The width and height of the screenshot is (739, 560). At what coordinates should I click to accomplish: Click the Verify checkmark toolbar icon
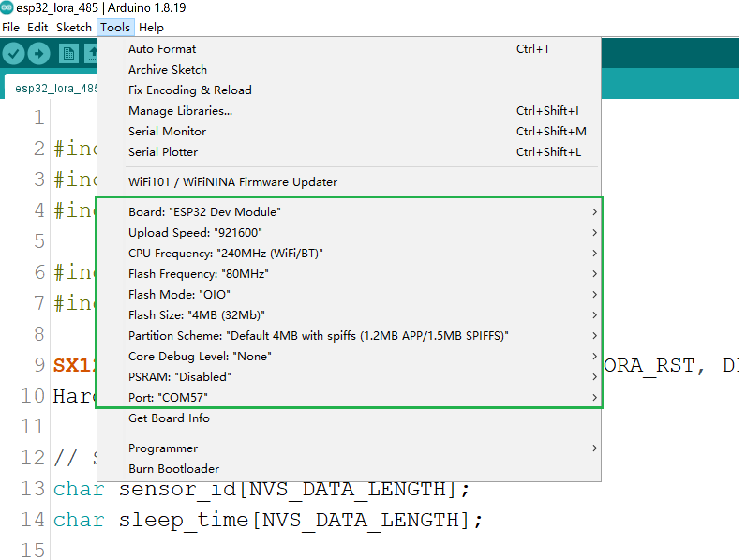click(14, 54)
